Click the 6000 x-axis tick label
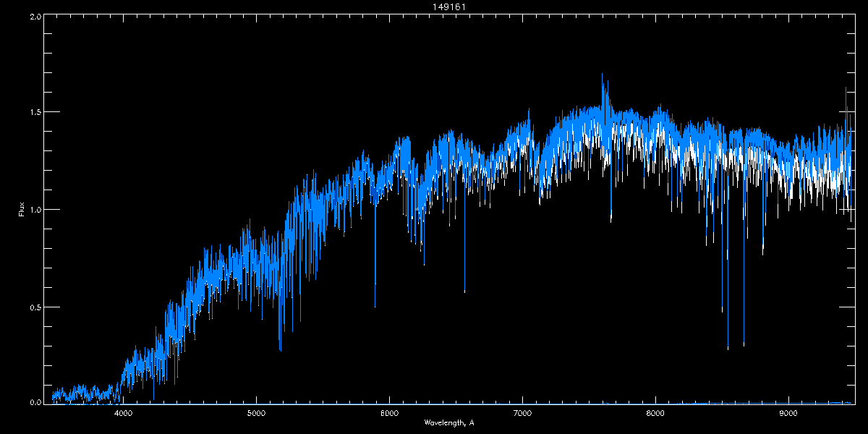 [x=389, y=414]
